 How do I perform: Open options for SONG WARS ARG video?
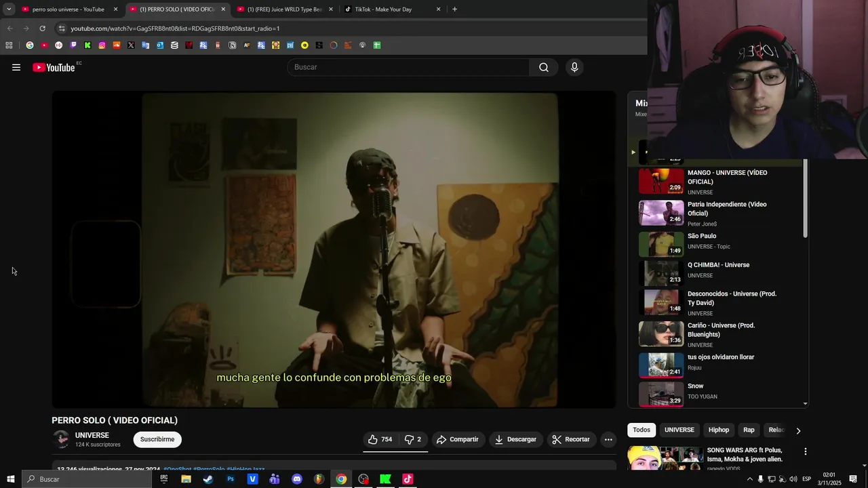pos(806,451)
